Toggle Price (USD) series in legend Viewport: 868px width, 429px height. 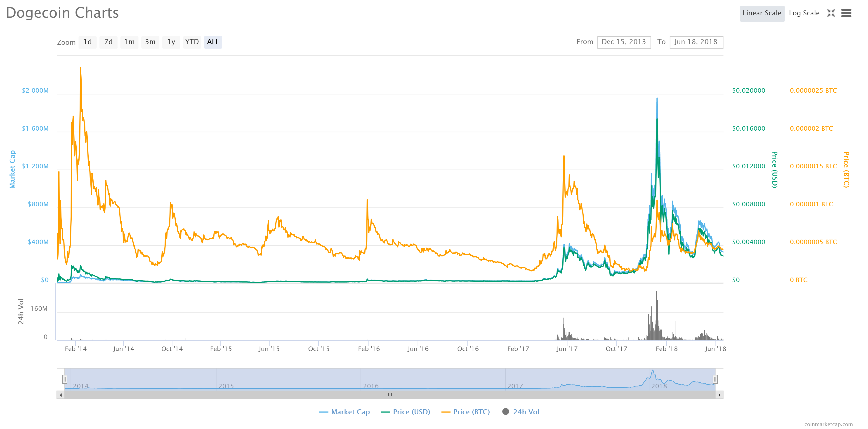406,412
